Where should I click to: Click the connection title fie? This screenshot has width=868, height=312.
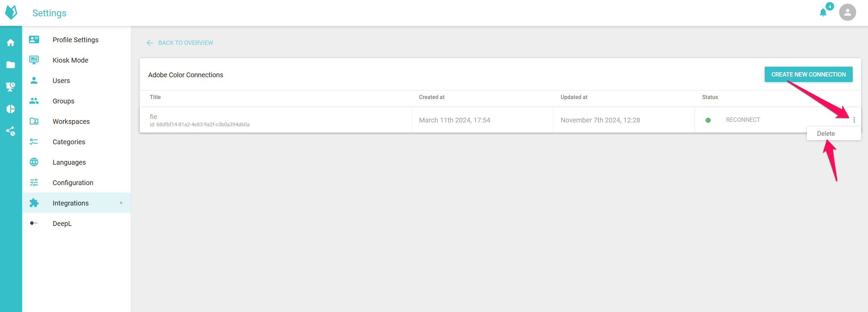coord(153,116)
